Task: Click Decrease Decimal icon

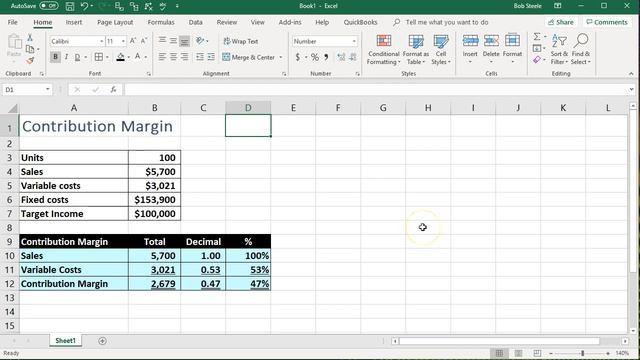Action: point(353,57)
